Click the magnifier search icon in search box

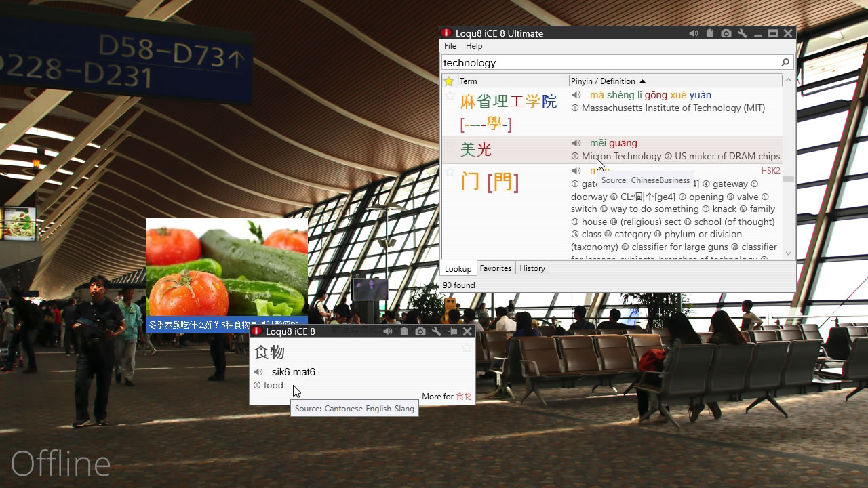tap(785, 62)
